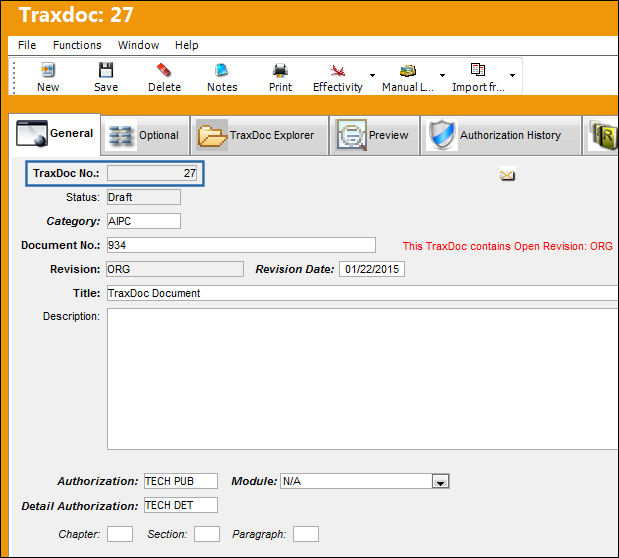Click the Module label
This screenshot has width=619, height=558.
click(x=254, y=481)
